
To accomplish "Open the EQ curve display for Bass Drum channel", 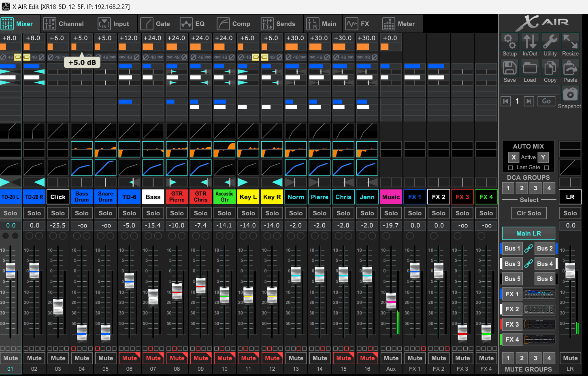I will point(82,149).
